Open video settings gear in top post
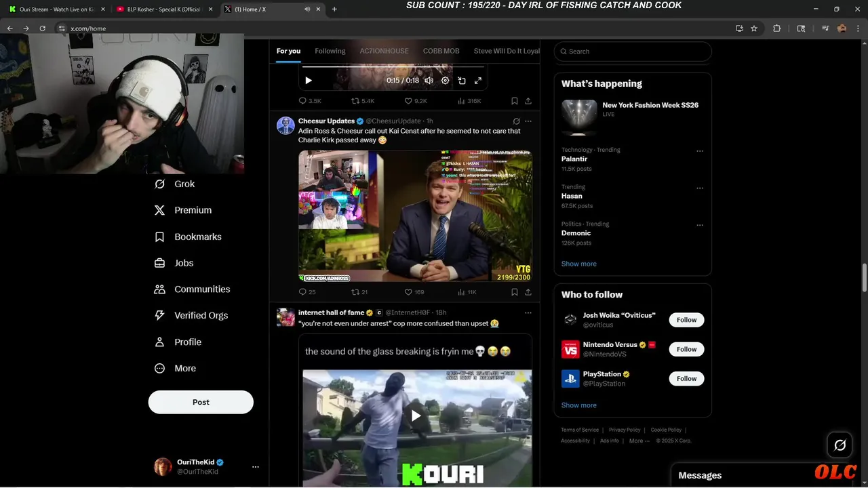868x488 pixels. [445, 81]
